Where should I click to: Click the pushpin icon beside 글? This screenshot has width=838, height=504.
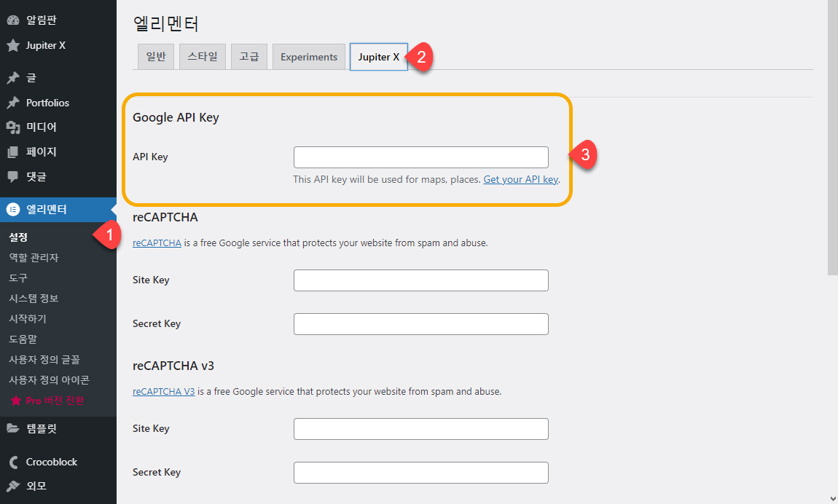13,78
